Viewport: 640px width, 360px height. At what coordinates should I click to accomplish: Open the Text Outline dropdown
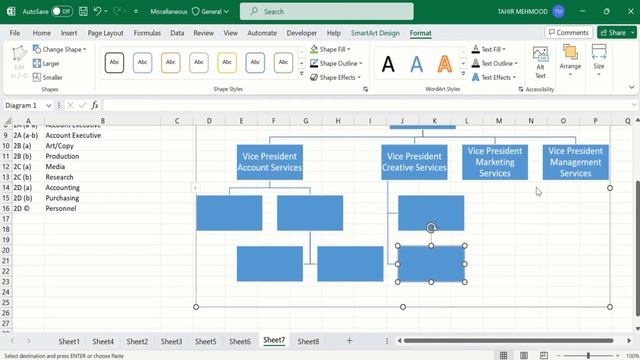pyautogui.click(x=495, y=63)
